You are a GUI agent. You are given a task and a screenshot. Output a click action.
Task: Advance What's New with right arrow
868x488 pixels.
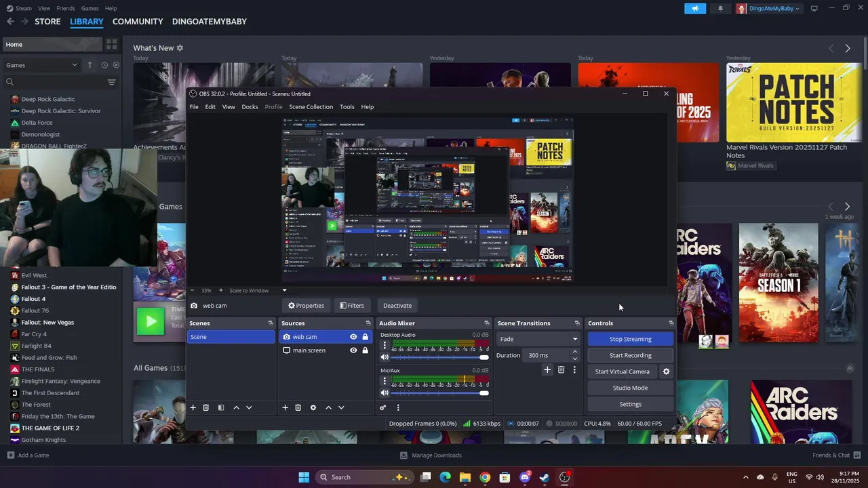pyautogui.click(x=848, y=48)
